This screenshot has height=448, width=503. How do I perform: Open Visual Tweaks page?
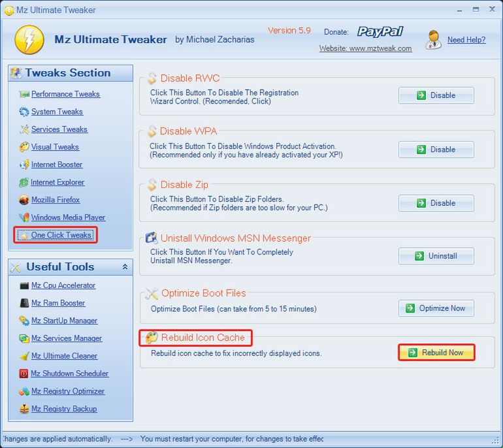[55, 147]
